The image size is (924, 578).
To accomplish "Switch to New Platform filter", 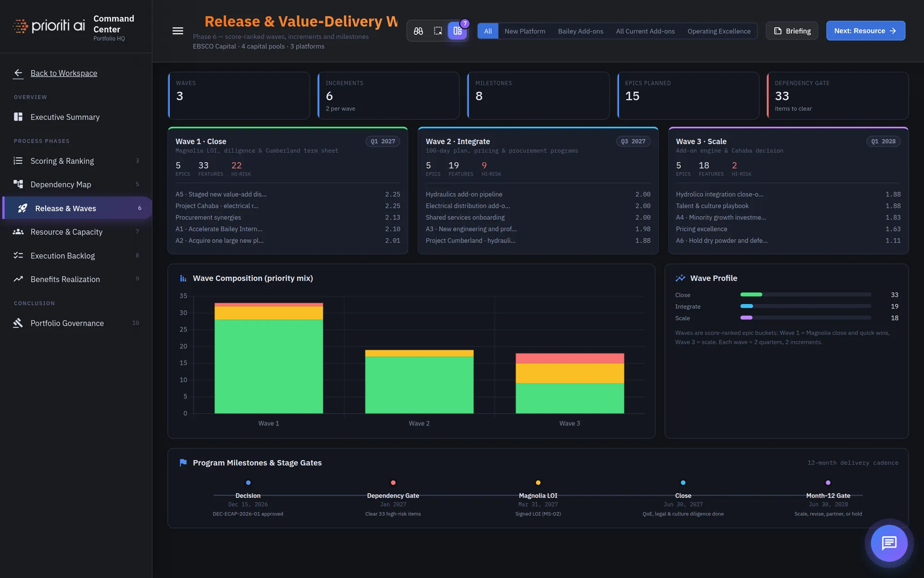I will (x=525, y=31).
